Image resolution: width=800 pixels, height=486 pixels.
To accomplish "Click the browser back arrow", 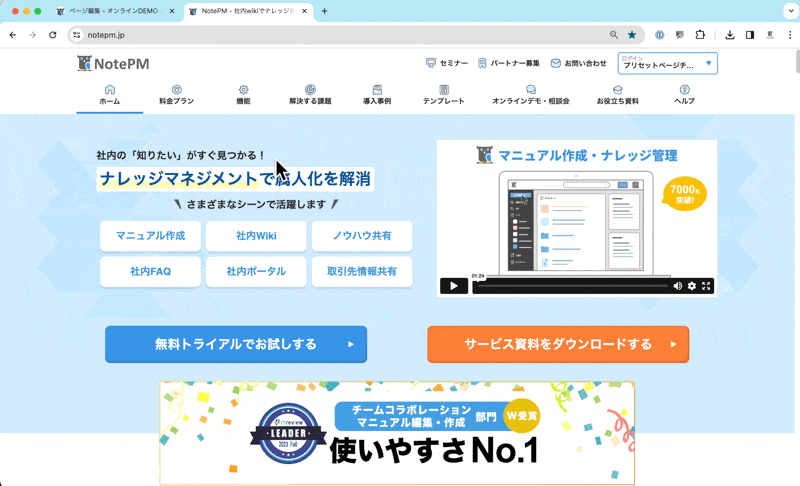I will click(x=13, y=35).
